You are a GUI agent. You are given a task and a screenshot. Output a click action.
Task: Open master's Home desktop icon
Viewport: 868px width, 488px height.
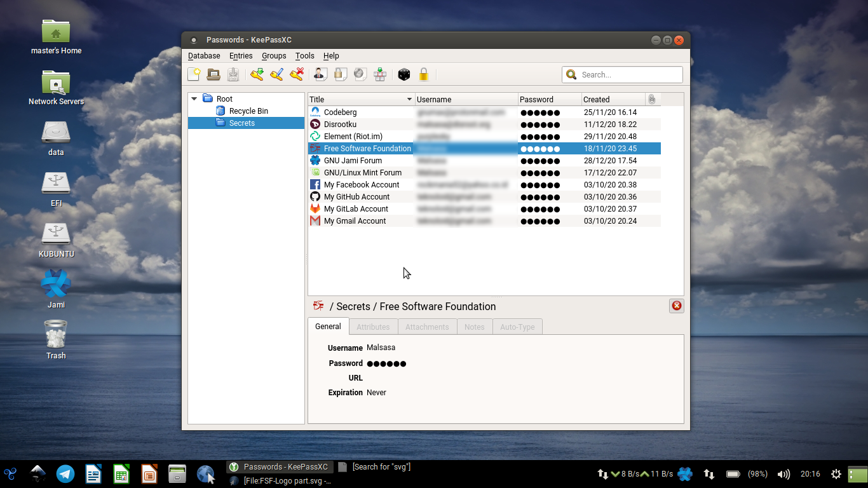point(56,37)
